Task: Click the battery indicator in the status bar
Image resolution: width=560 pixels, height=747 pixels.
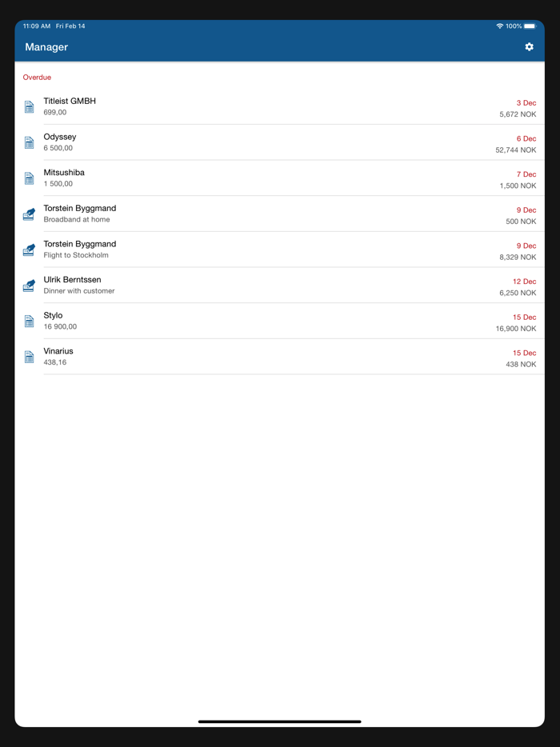Action: pyautogui.click(x=533, y=26)
